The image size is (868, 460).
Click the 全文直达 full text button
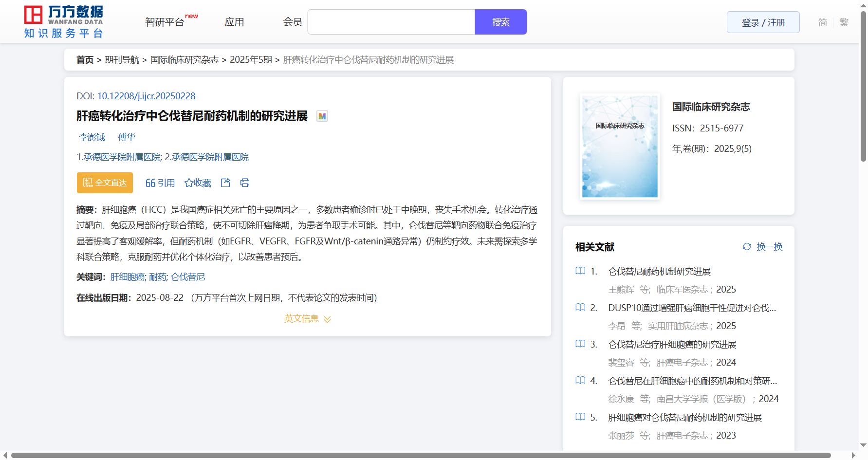point(105,183)
